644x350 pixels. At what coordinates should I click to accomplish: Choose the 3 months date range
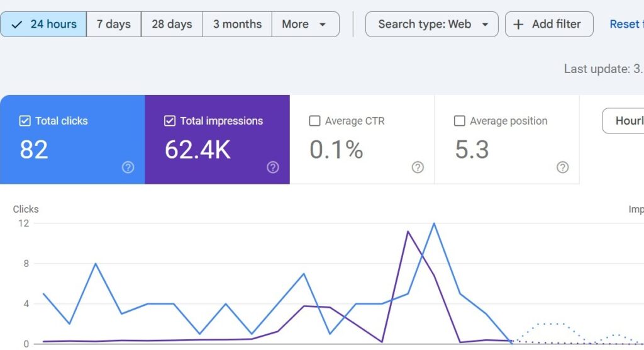tap(237, 25)
